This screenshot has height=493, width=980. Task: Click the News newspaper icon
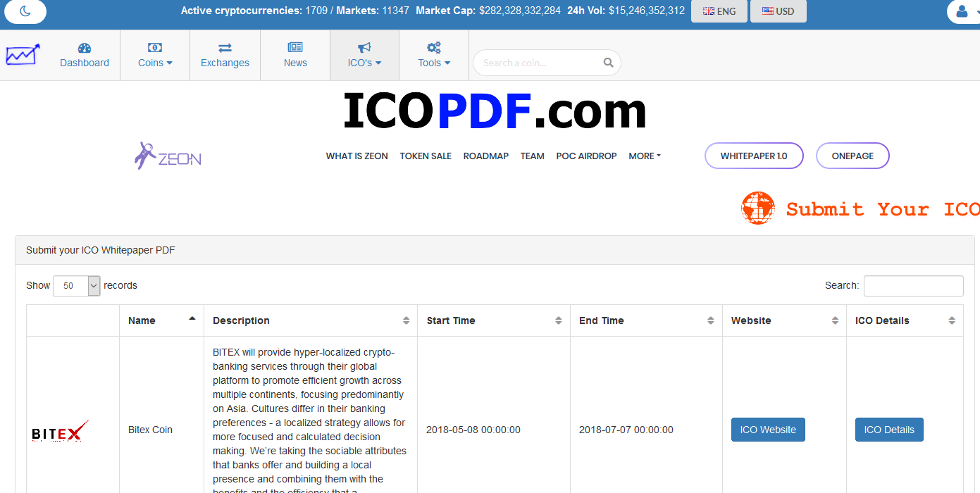tap(295, 48)
